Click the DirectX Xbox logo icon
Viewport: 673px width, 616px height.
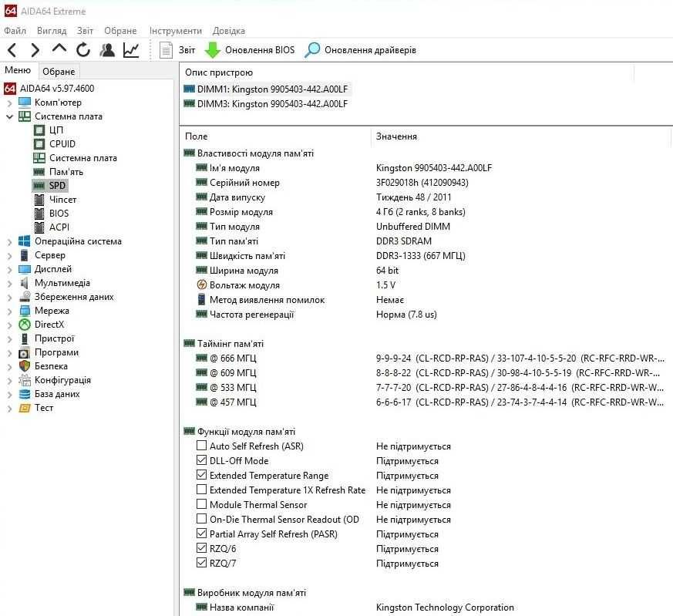point(25,325)
